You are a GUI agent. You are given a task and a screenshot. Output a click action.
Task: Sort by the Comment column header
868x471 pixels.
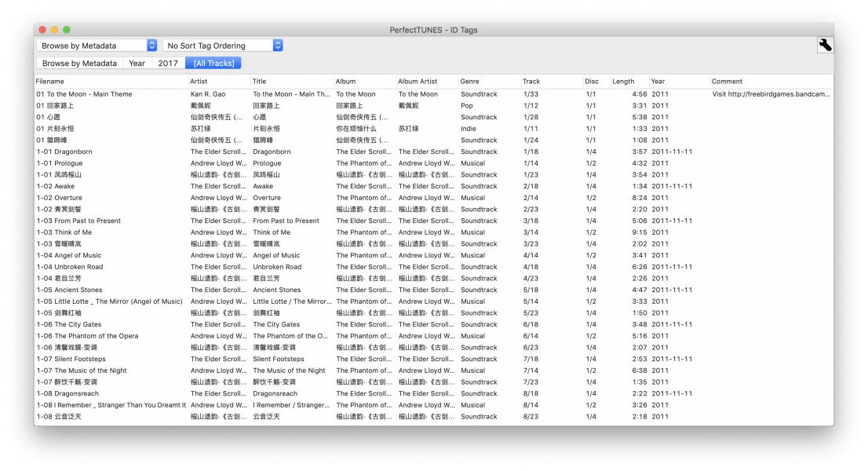click(769, 82)
